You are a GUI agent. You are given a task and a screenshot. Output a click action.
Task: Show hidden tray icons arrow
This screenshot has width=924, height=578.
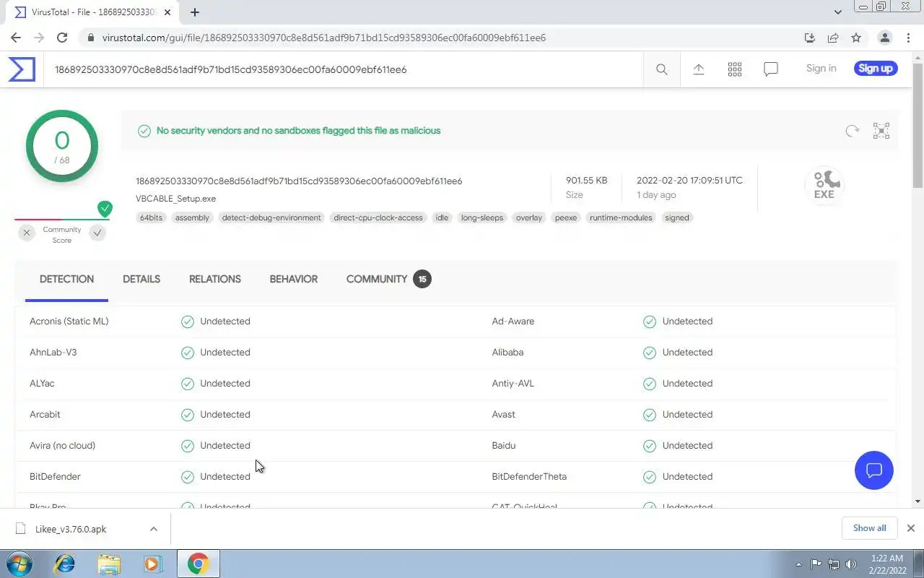tap(798, 564)
